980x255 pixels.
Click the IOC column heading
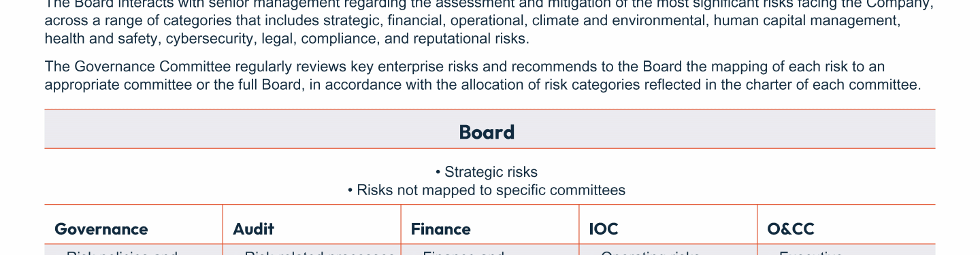tap(604, 229)
